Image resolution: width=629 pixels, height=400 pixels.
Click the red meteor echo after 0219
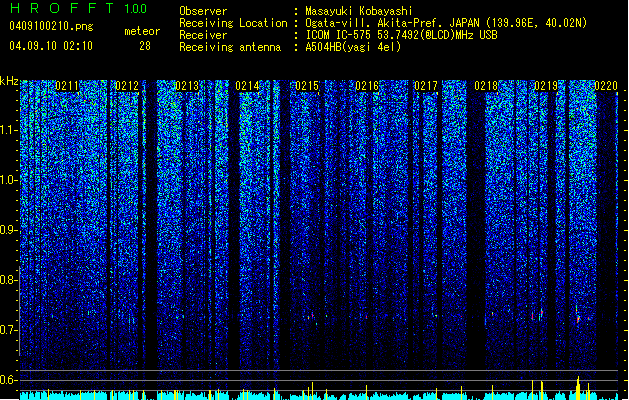(x=578, y=319)
